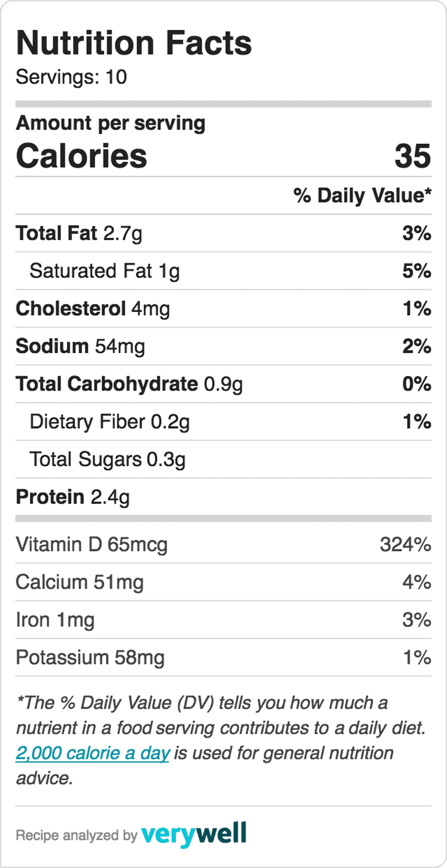Click the Total Carbohydrate 0.9g row
This screenshot has height=868, width=447.
pyautogui.click(x=223, y=384)
